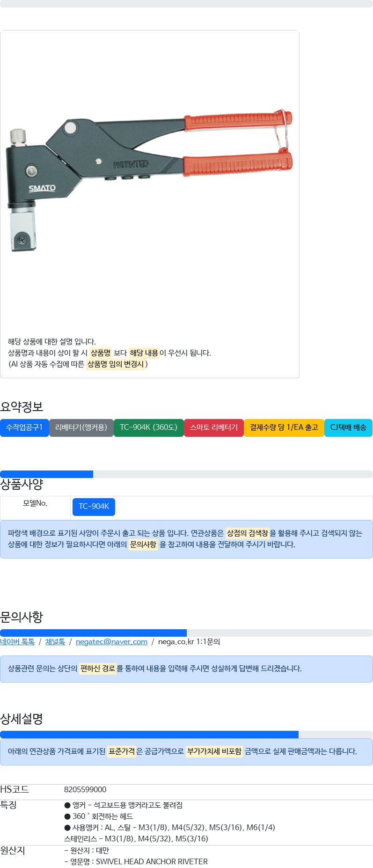Click the progress bar under 상세설명

pos(186,735)
